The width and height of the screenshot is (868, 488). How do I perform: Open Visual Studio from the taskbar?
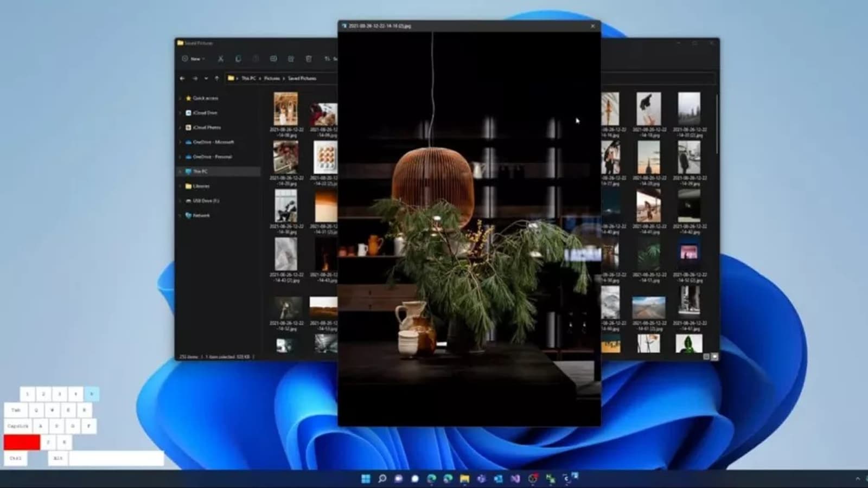click(x=515, y=478)
